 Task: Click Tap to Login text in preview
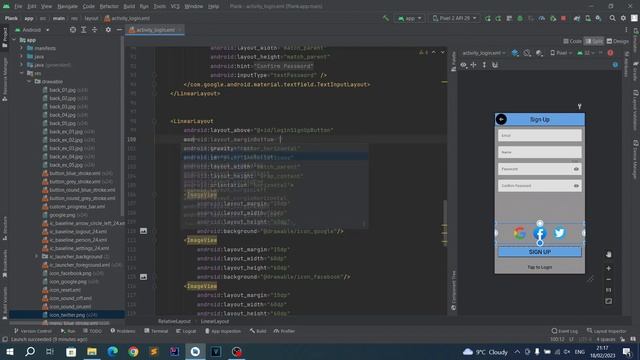click(540, 267)
